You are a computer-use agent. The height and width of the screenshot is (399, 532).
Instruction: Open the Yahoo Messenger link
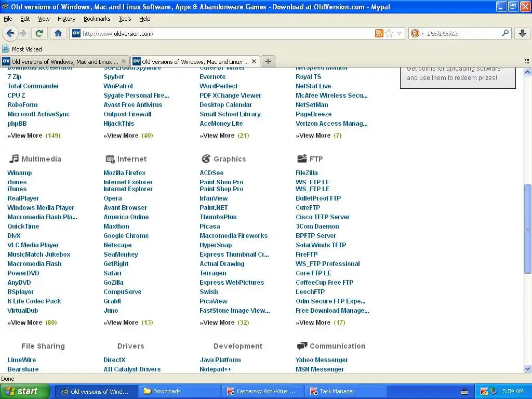[x=322, y=360]
